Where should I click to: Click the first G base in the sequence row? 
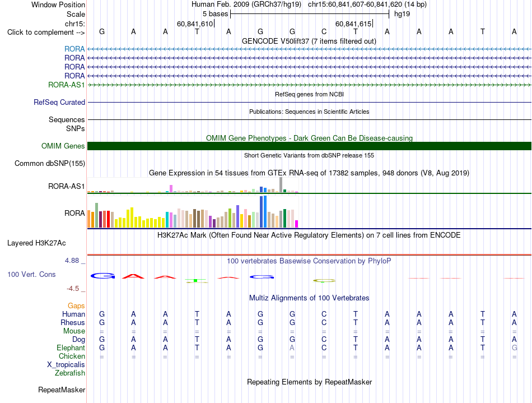click(x=102, y=31)
